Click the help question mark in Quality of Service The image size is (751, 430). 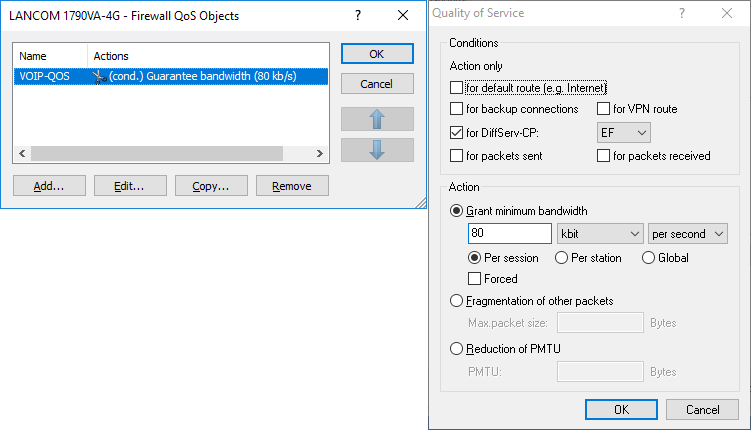point(681,13)
